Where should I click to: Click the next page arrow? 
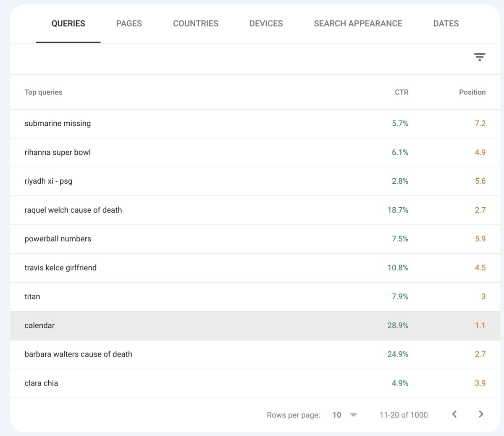click(x=481, y=414)
